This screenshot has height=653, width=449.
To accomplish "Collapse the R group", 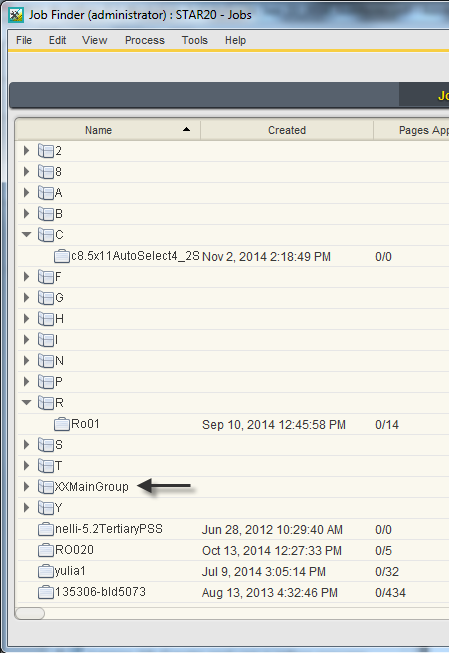I will pos(27,403).
